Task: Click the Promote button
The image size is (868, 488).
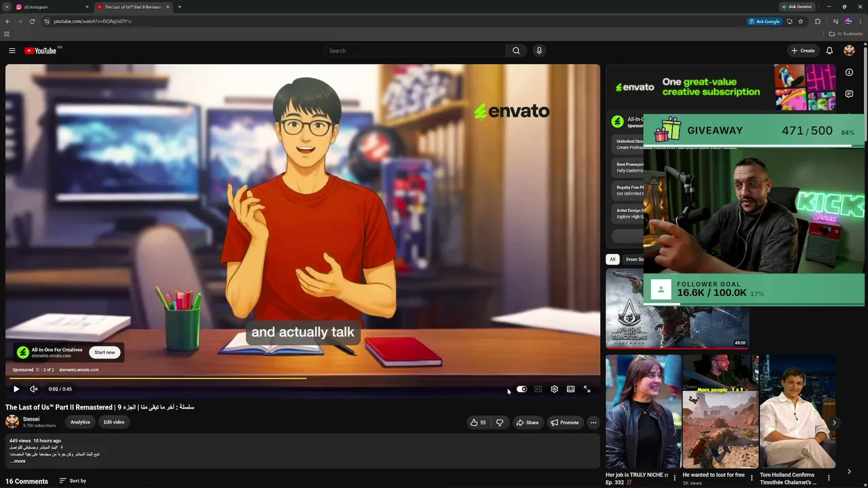Action: 564,422
